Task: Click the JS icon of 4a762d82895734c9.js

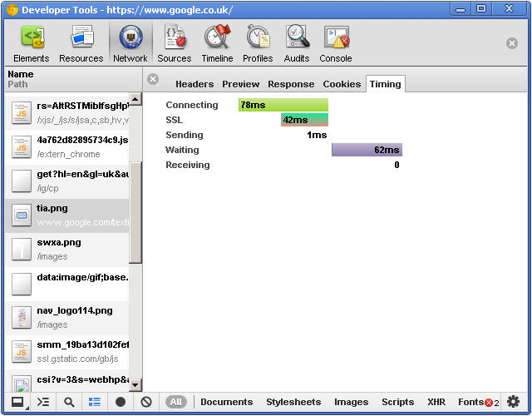Action: pyautogui.click(x=22, y=147)
